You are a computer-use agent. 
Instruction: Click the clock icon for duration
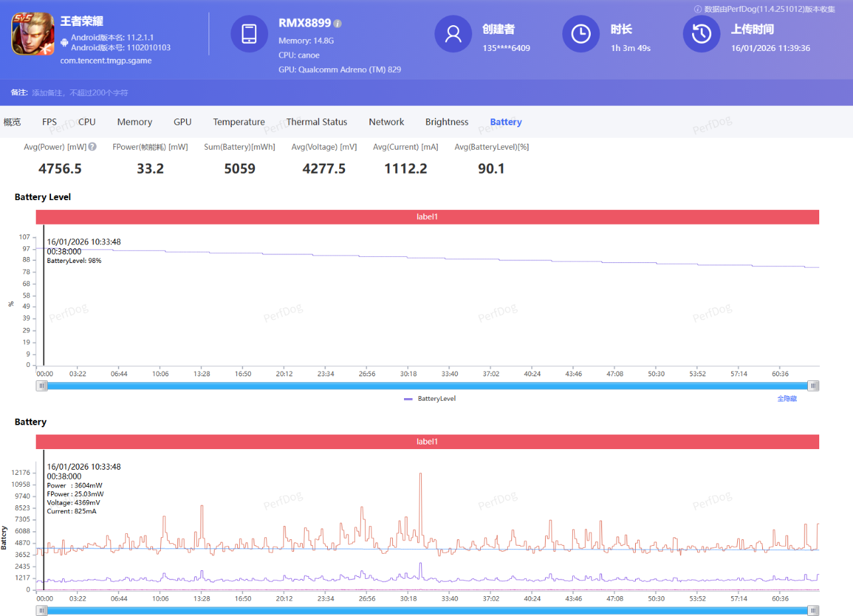(x=581, y=33)
